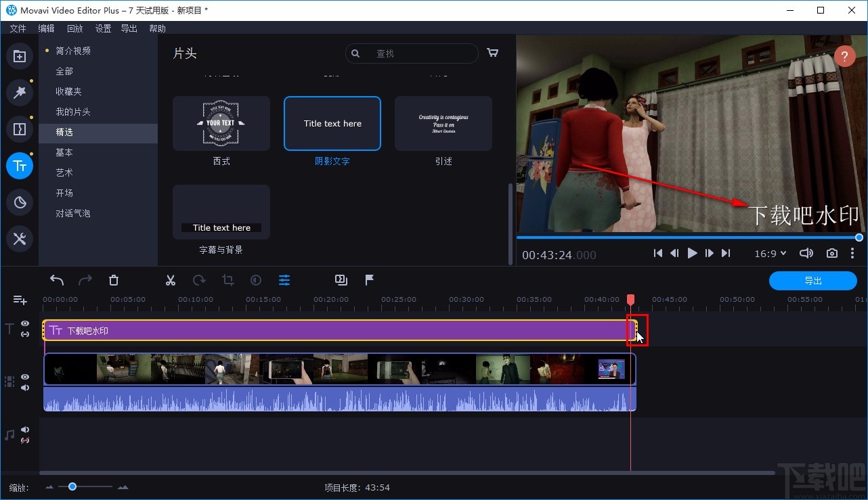Open the preview more options menu
The image size is (868, 500).
coord(852,253)
